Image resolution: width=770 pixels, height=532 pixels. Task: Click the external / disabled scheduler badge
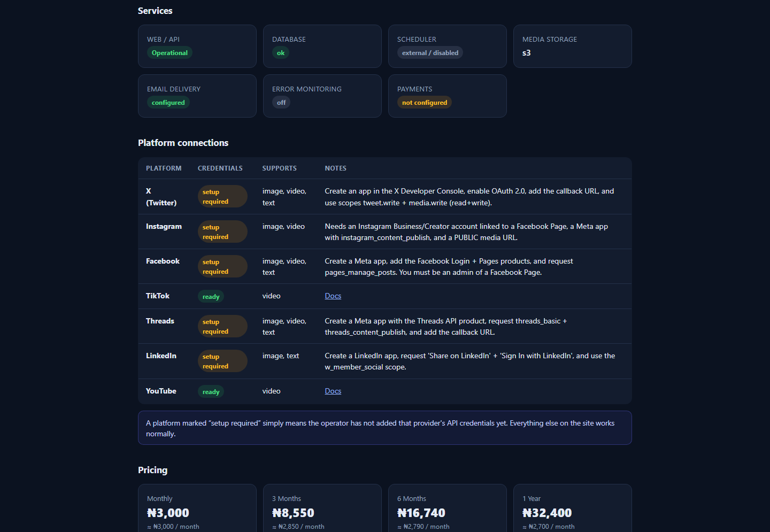[430, 53]
